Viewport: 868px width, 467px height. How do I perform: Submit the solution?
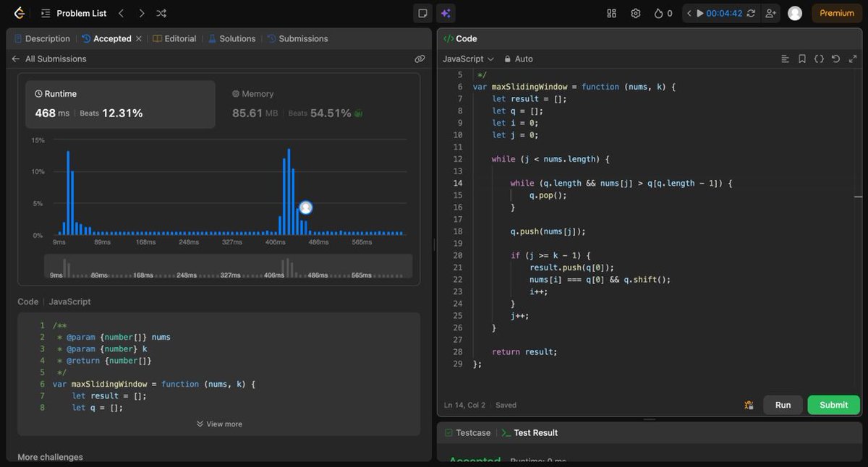coord(833,405)
